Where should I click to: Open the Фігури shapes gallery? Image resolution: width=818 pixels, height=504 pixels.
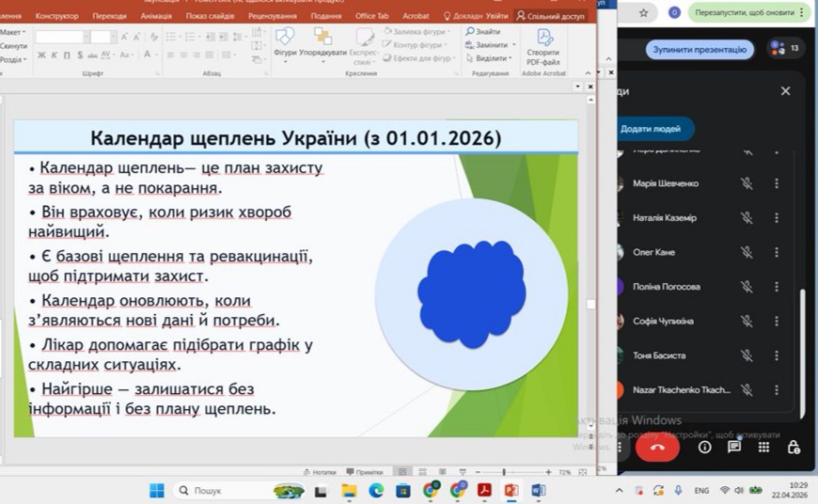coord(285,45)
